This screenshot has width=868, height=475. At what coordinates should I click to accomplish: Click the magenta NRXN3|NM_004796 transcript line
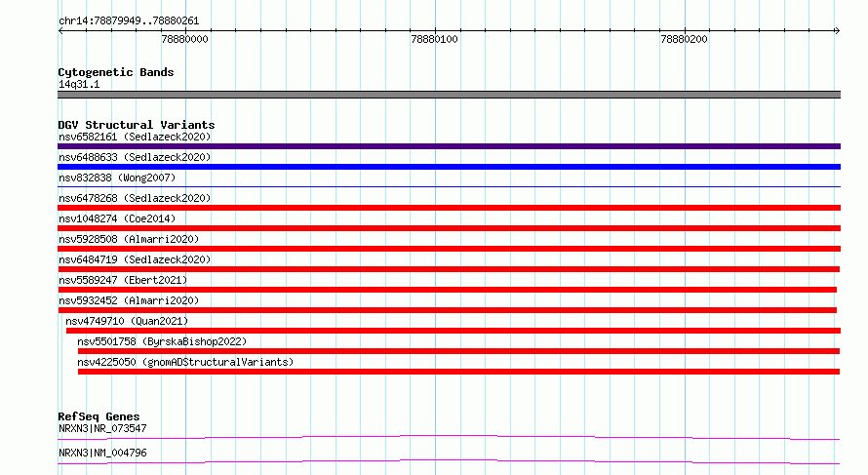click(449, 461)
